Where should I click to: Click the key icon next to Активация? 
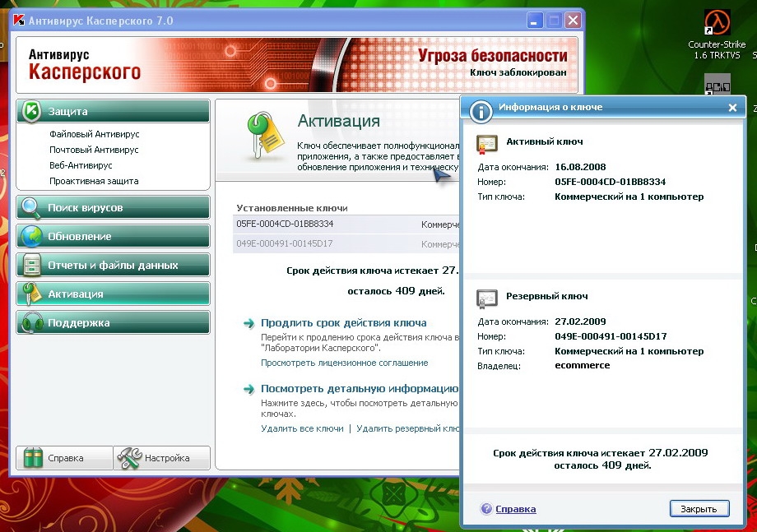coord(31,294)
